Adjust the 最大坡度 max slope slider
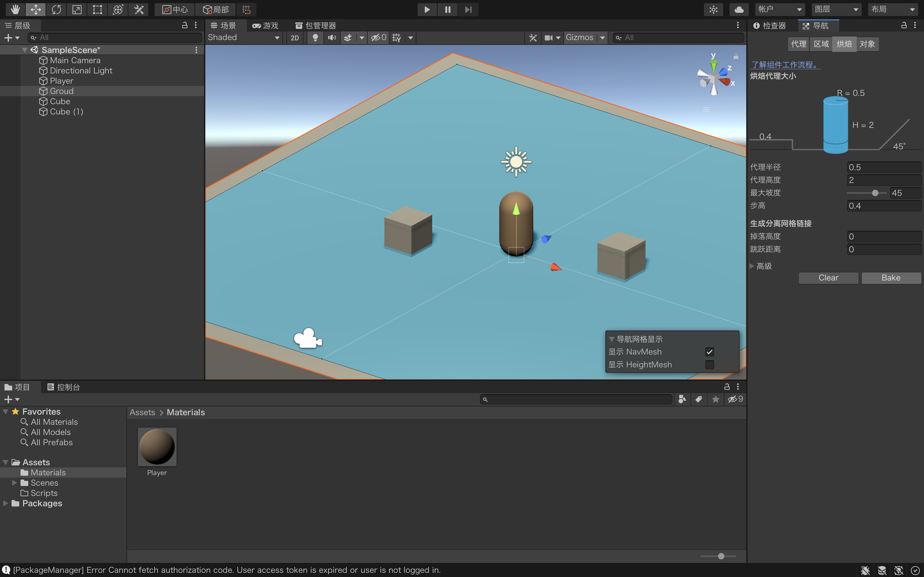Image resolution: width=924 pixels, height=577 pixels. [x=875, y=193]
